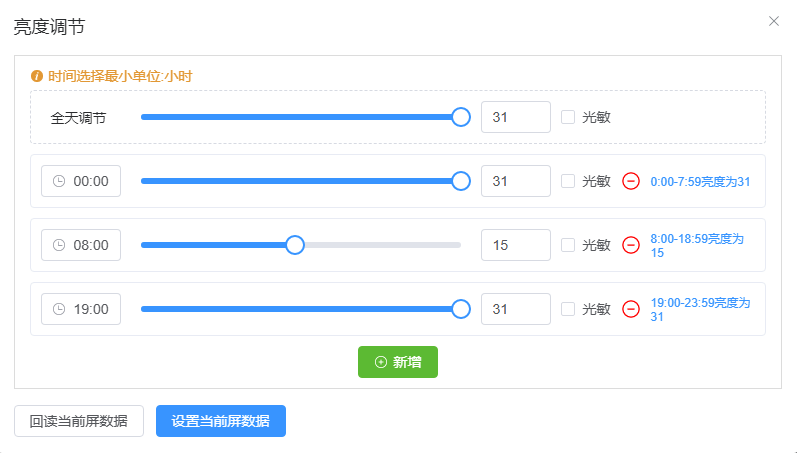Remove the 08:00 time period row

tap(631, 245)
